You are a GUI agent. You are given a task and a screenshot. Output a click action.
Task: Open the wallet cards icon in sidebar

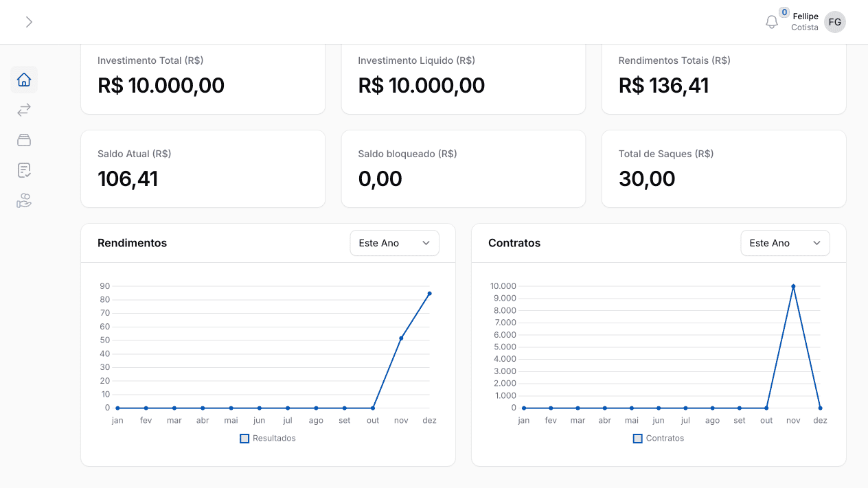[x=24, y=140]
